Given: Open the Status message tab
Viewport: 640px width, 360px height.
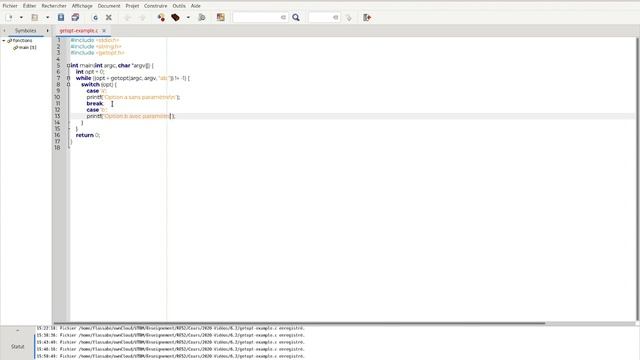Looking at the screenshot, I should (x=18, y=347).
